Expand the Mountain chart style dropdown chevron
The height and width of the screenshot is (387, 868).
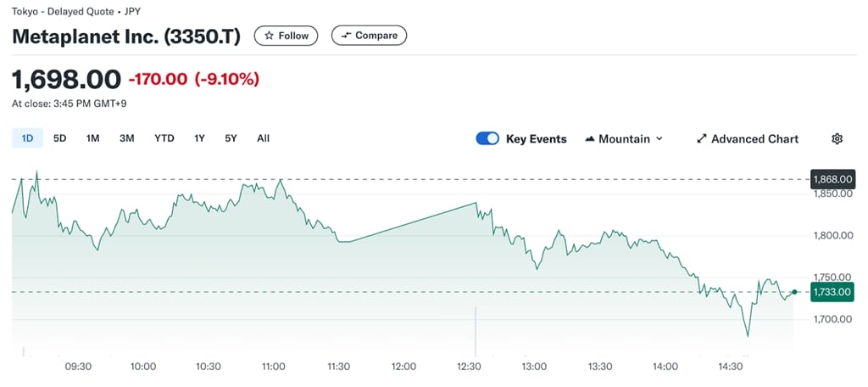click(659, 138)
